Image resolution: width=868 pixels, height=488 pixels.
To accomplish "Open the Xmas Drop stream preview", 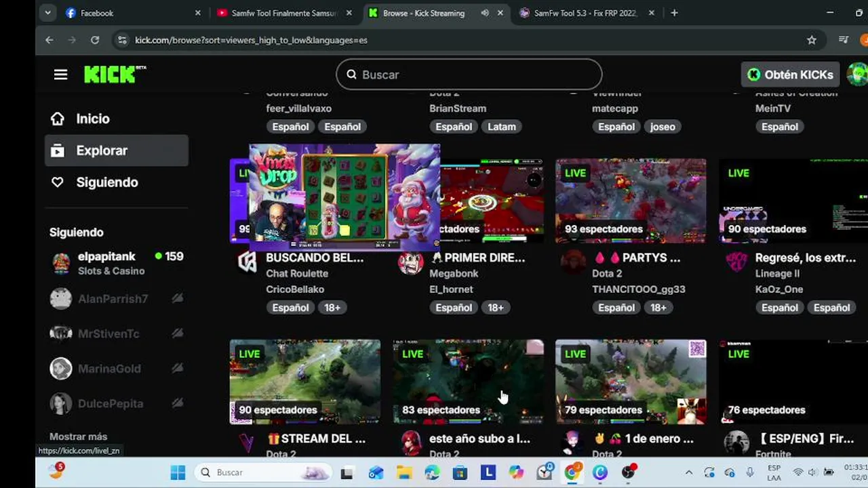I will tap(344, 197).
